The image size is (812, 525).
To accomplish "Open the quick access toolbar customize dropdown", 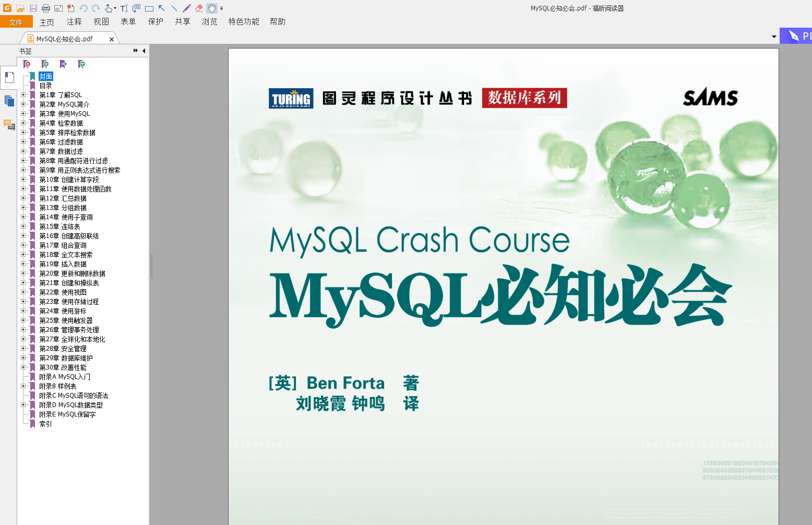I will 222,8.
